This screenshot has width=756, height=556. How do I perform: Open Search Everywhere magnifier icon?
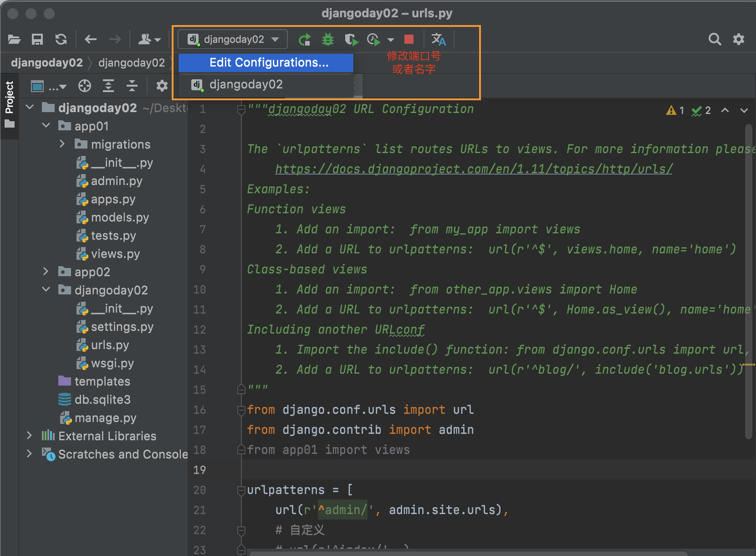pos(715,40)
